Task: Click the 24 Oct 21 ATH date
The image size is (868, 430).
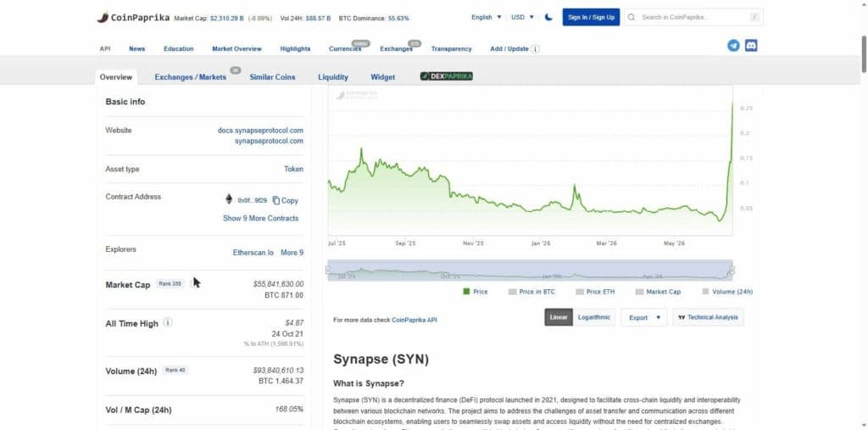Action: (287, 334)
